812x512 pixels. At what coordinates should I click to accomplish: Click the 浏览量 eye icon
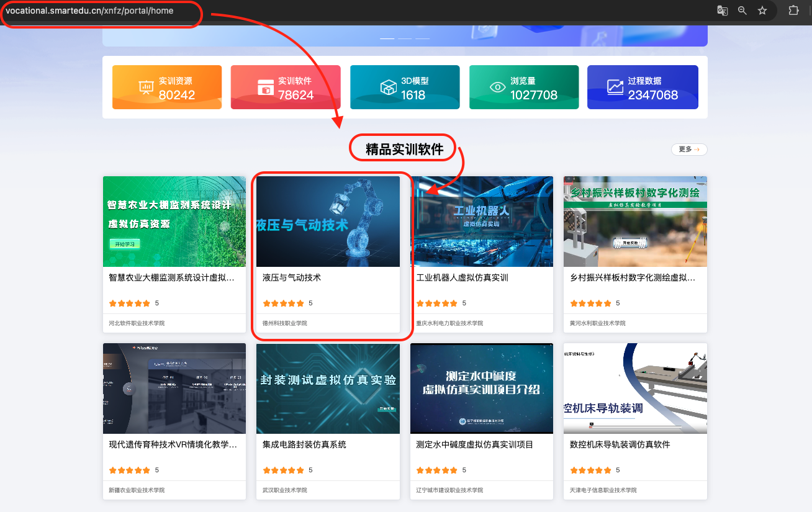click(498, 88)
